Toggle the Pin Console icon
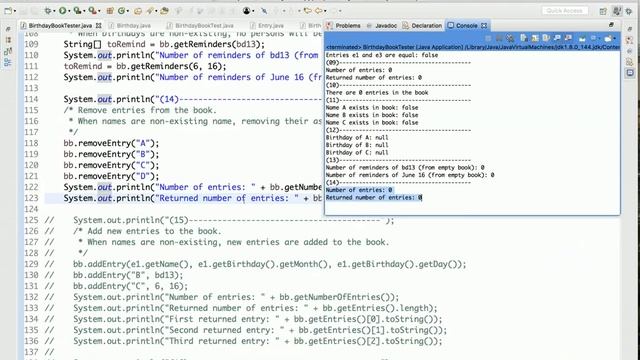Screen dimensions: 640x360 click(582, 38)
